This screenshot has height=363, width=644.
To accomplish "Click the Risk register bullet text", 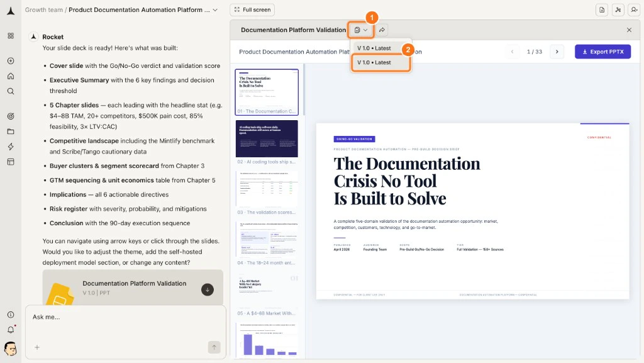I will tap(128, 209).
